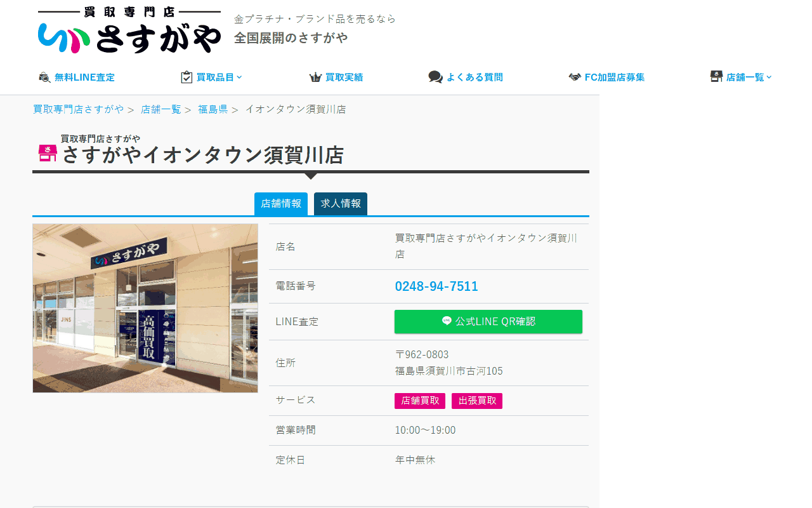Open the storefront photo thumbnail
The height and width of the screenshot is (508, 812).
click(x=145, y=308)
